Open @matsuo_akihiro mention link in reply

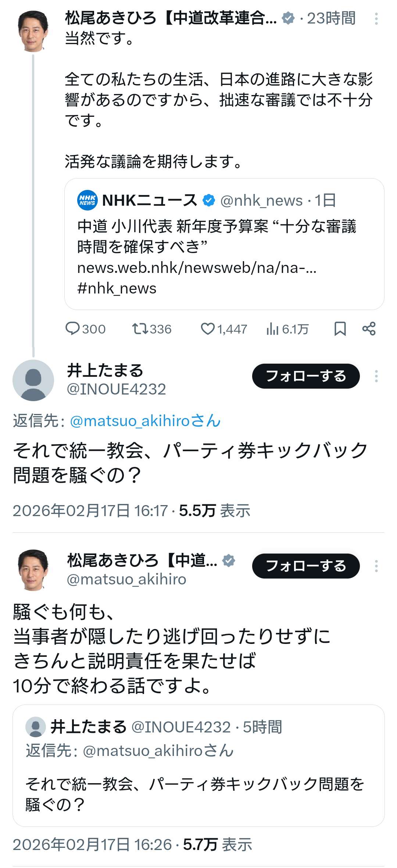click(145, 421)
